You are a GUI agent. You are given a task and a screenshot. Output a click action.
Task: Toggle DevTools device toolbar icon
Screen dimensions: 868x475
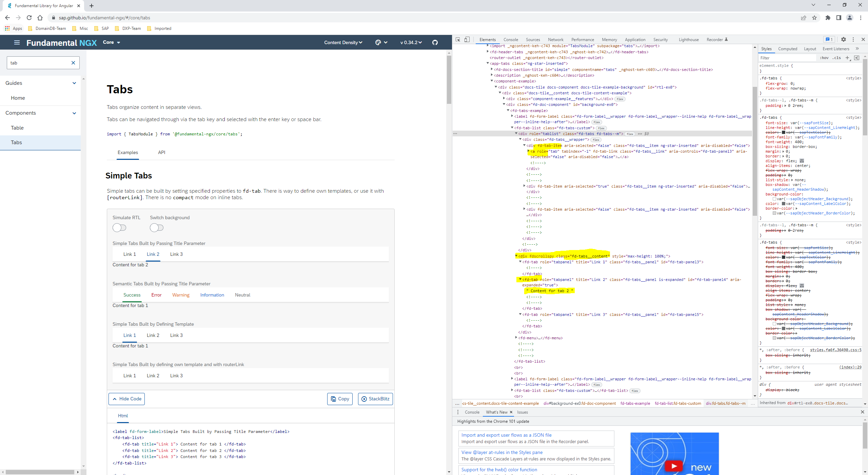pyautogui.click(x=467, y=40)
